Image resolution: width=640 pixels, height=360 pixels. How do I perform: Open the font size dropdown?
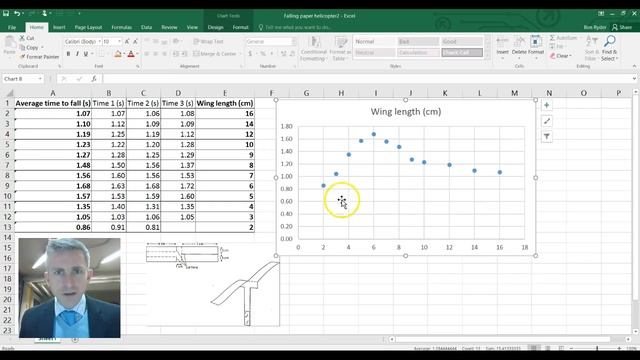point(119,42)
